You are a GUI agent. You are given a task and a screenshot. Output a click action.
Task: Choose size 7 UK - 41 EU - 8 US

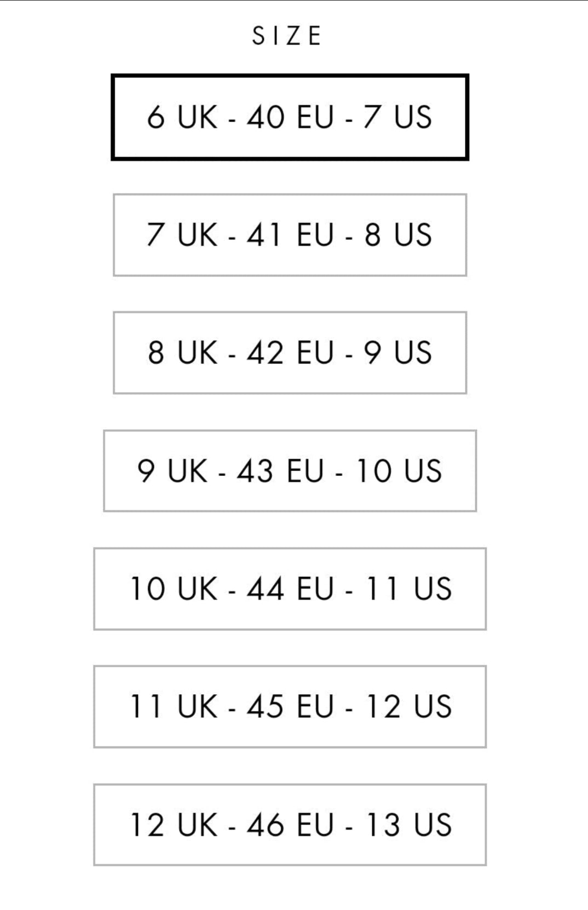tap(290, 235)
